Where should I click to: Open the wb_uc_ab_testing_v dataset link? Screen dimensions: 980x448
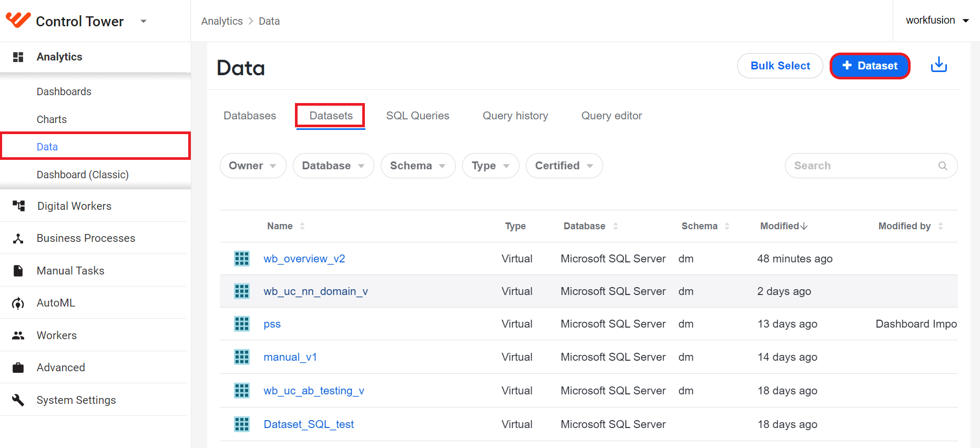(x=314, y=391)
